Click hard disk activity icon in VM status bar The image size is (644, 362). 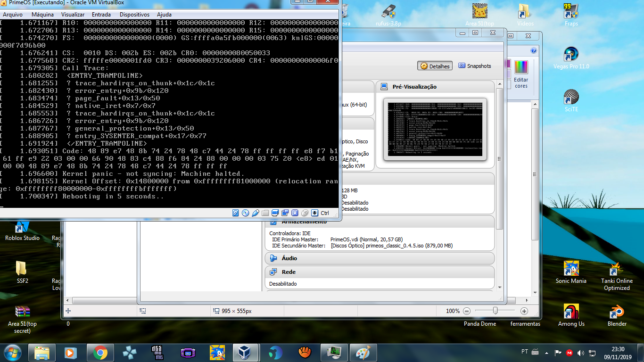click(x=236, y=213)
